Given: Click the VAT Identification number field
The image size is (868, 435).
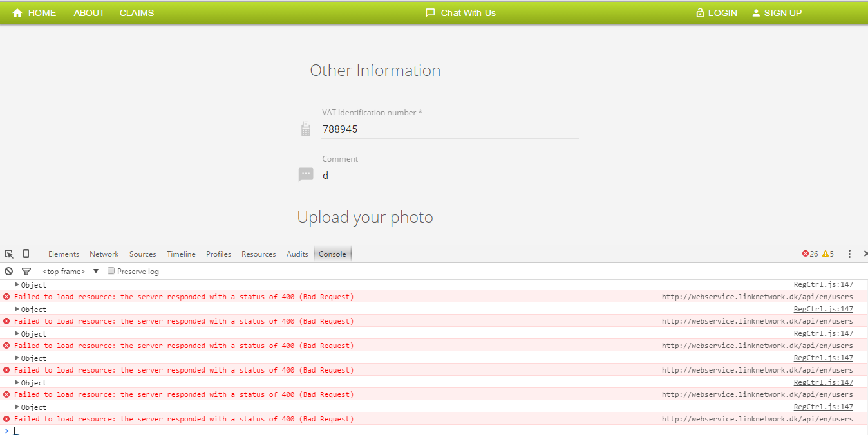Looking at the screenshot, I should [x=449, y=129].
